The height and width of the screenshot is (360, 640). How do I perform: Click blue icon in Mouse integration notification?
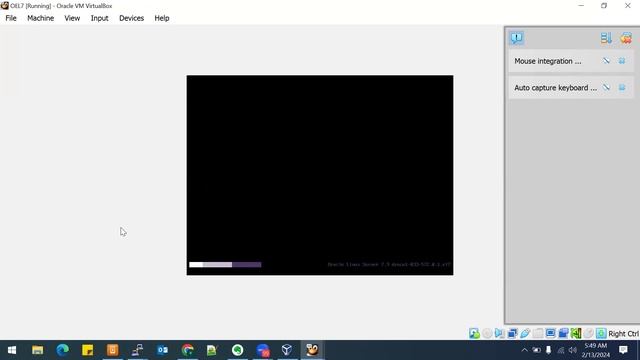(622, 61)
